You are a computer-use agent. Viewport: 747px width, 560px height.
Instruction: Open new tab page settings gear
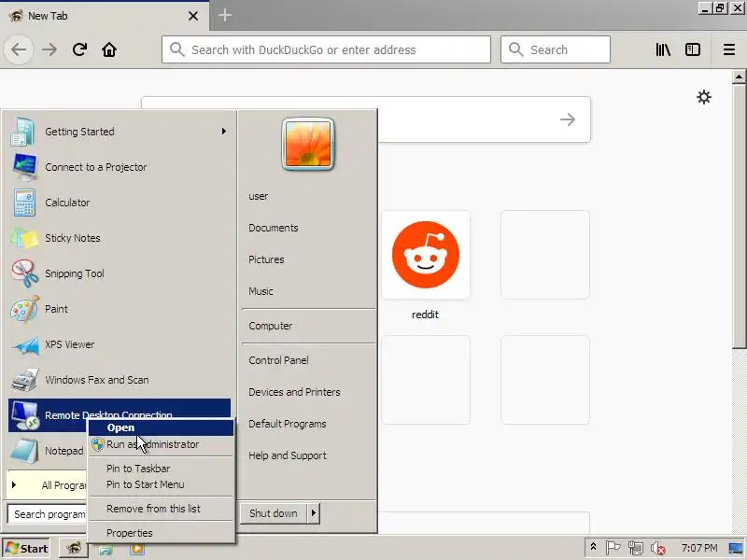704,97
